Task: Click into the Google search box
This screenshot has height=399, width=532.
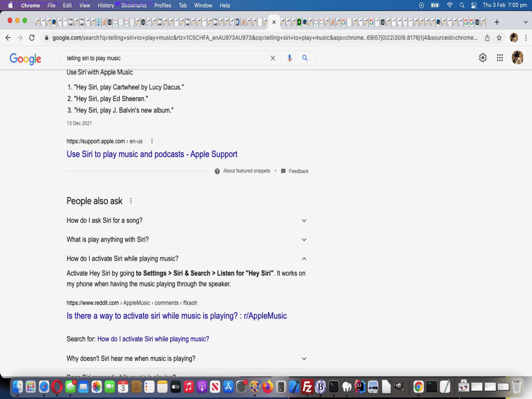Action: (x=165, y=58)
